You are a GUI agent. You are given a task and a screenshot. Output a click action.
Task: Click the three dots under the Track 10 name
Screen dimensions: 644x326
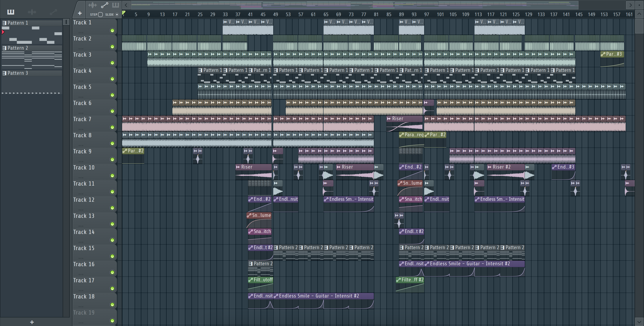point(81,178)
